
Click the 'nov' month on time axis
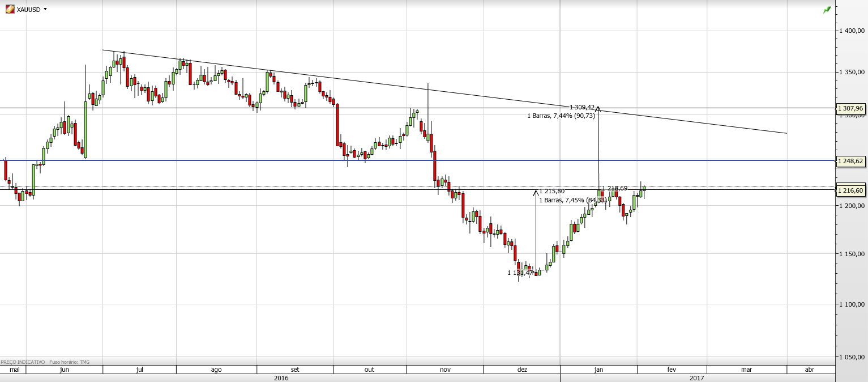(x=445, y=370)
